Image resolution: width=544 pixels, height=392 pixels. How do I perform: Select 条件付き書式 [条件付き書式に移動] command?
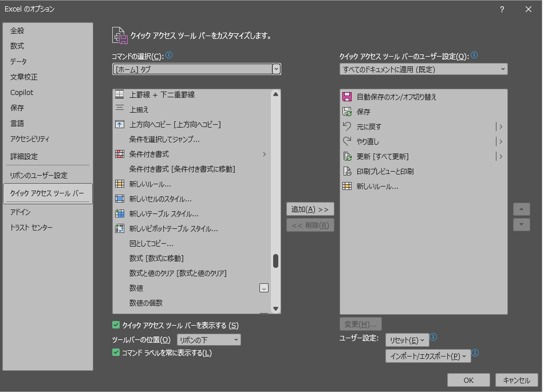click(192, 169)
